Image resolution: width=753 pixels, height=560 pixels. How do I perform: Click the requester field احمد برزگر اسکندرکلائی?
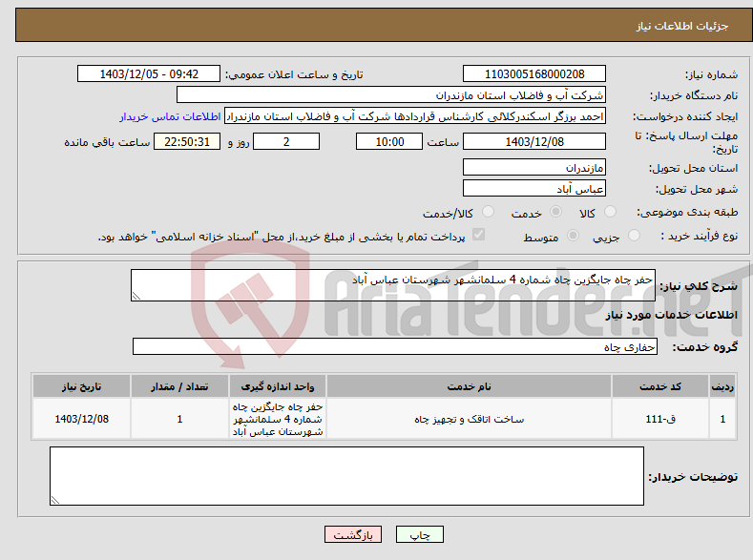tap(415, 116)
